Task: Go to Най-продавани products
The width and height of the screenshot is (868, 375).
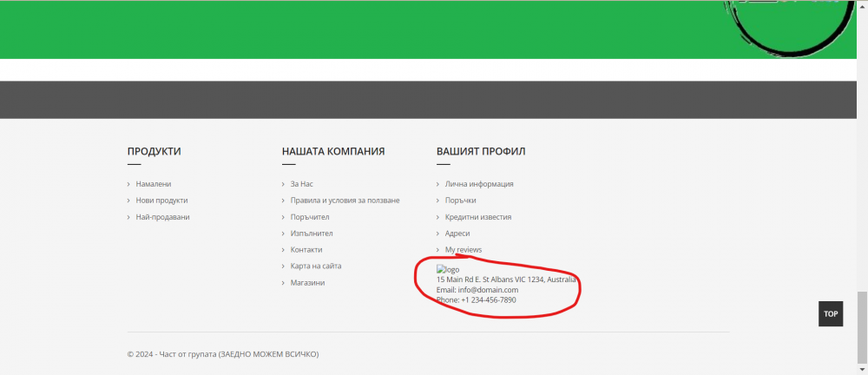Action: click(163, 217)
